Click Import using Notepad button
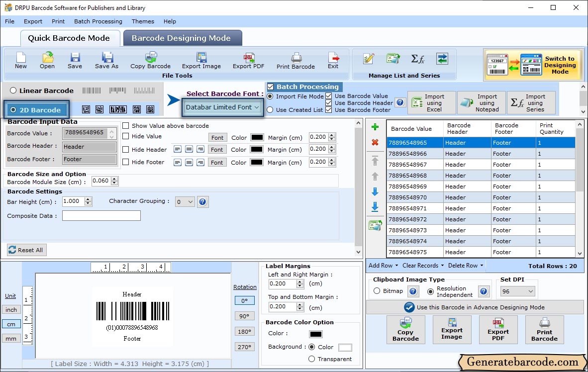588x372 pixels. coord(482,103)
